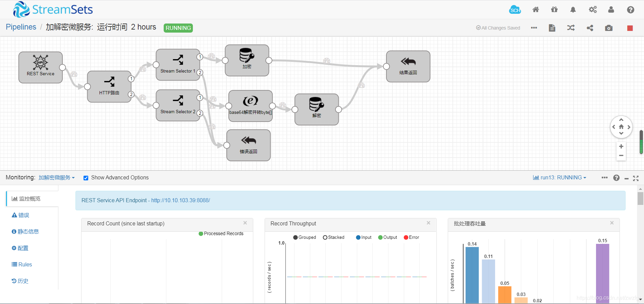Recenter canvas with home pan icon
Screen dimensions: 644x304
click(x=621, y=127)
